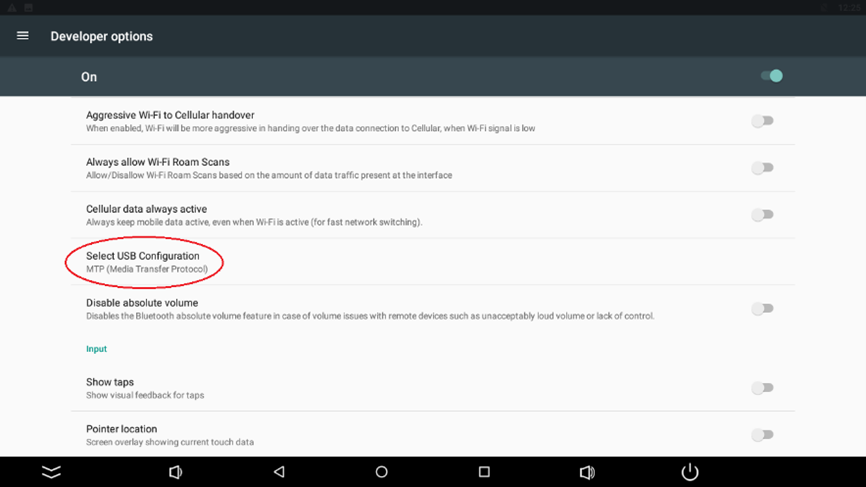Open the hamburger navigation menu

click(23, 36)
